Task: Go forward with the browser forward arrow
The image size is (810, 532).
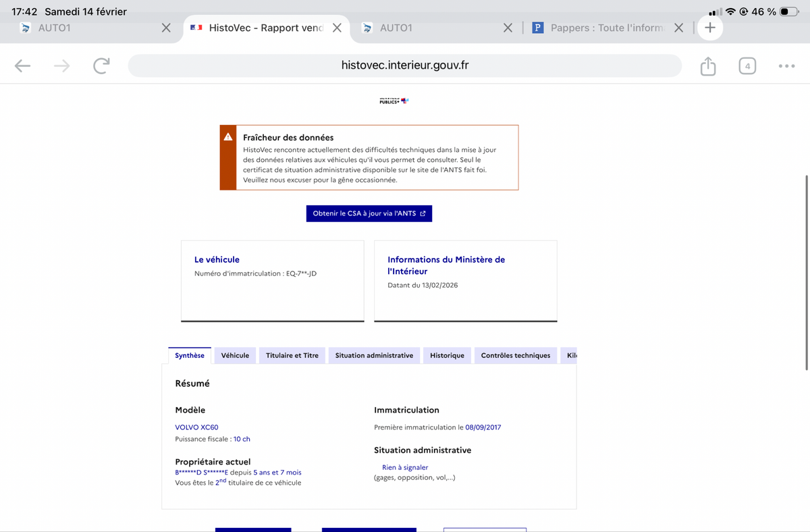Action: coord(62,65)
